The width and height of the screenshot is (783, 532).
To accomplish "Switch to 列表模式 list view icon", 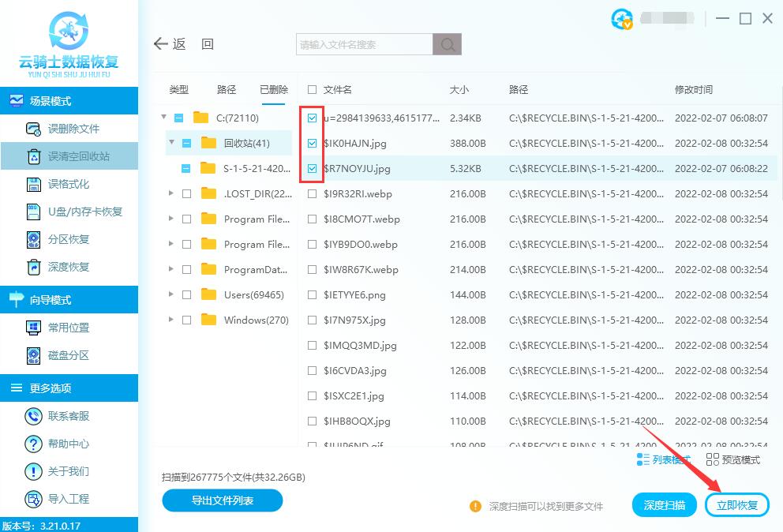I will [x=643, y=459].
